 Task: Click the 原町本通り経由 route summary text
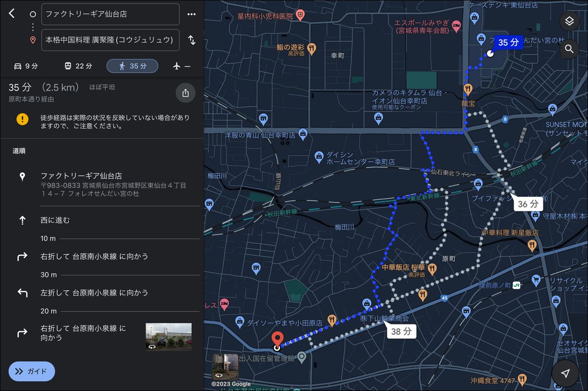[x=32, y=99]
